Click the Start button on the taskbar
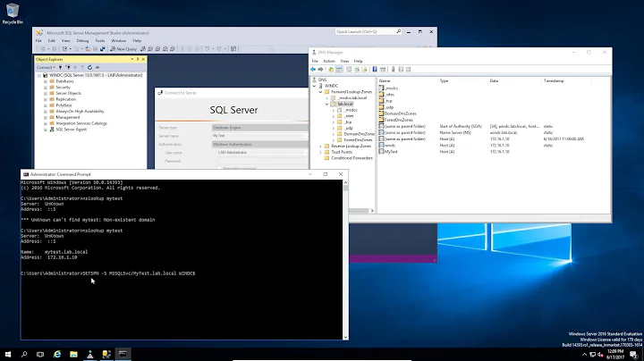The image size is (644, 361). (8, 354)
